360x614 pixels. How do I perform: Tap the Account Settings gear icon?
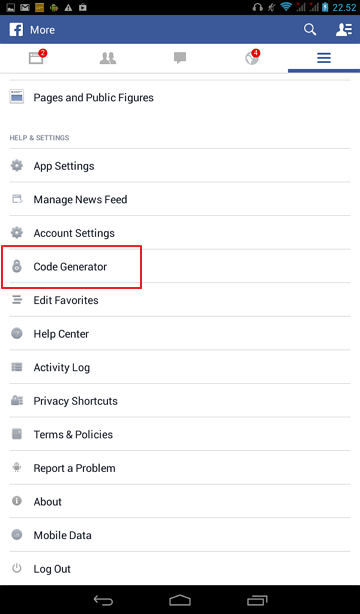tap(16, 233)
